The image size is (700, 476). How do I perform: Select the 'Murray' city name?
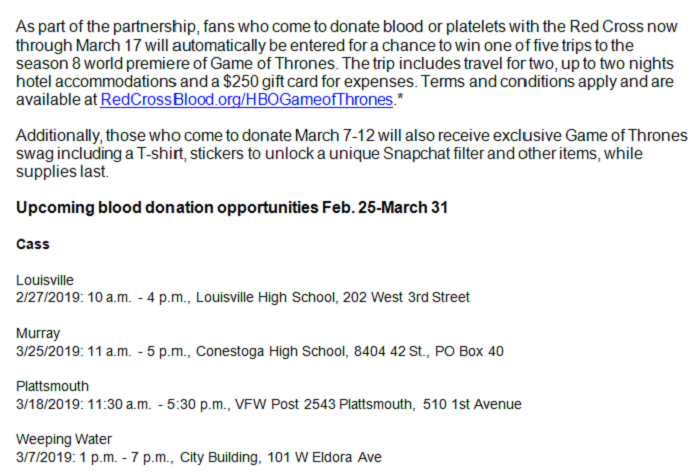[x=38, y=333]
